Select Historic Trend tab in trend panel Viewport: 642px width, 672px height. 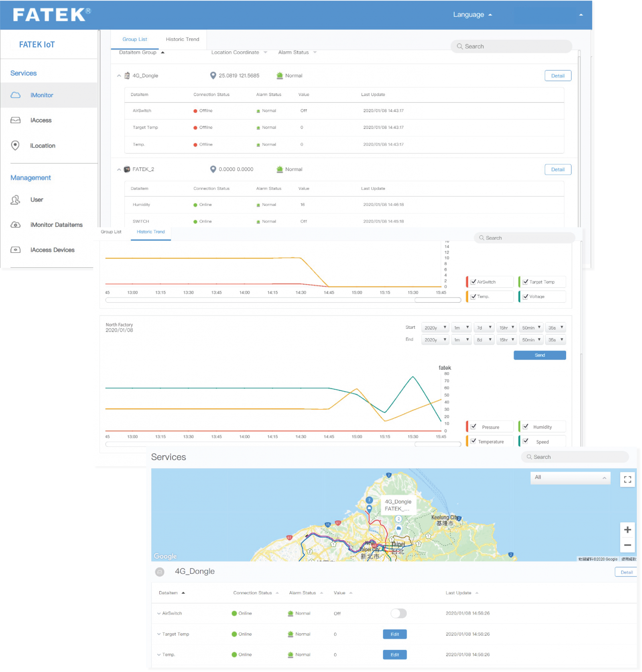(151, 232)
